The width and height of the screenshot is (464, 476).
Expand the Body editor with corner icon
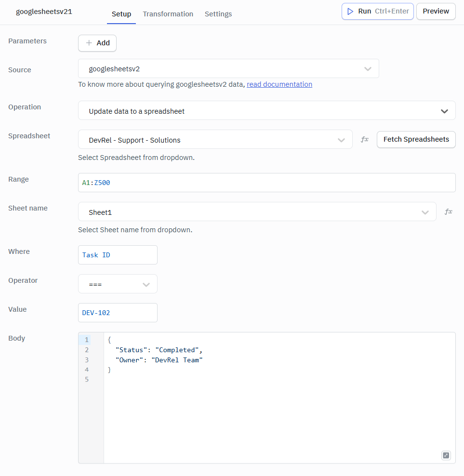[446, 455]
